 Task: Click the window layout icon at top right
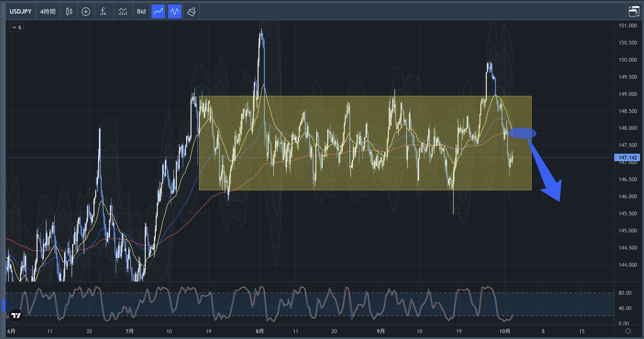(634, 11)
